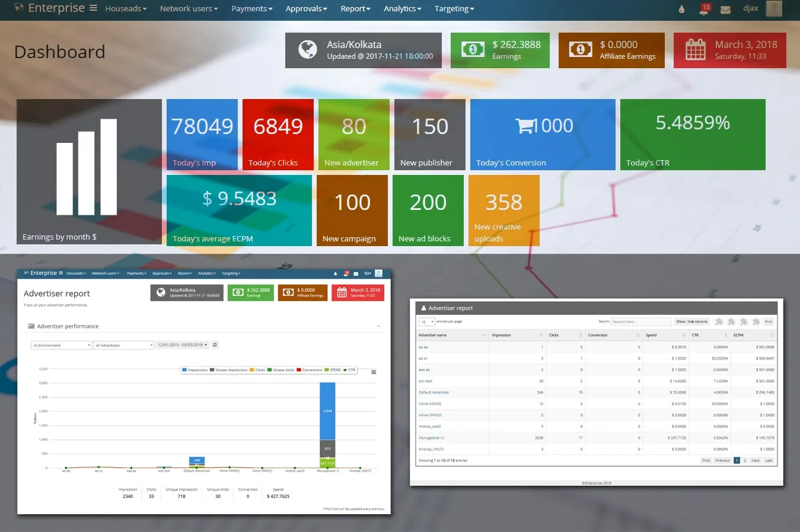Image resolution: width=800 pixels, height=532 pixels.
Task: Click the Print button in the Advertiser report table
Action: tap(769, 321)
